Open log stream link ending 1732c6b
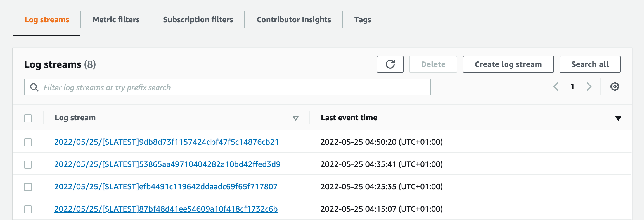Viewport: 644px width, 220px height. (166, 209)
